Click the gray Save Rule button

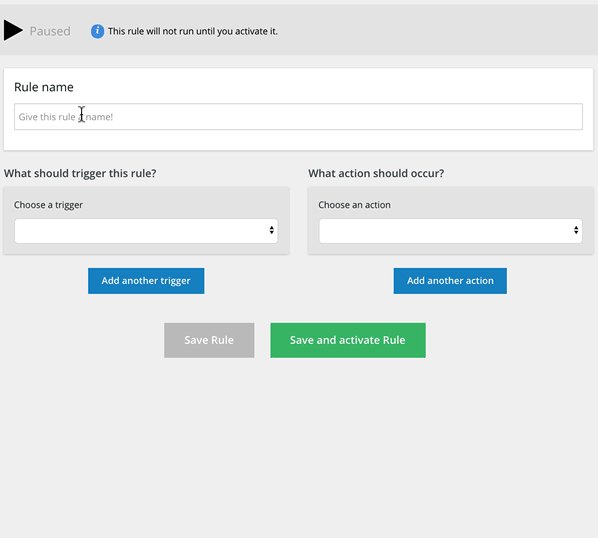tap(209, 340)
